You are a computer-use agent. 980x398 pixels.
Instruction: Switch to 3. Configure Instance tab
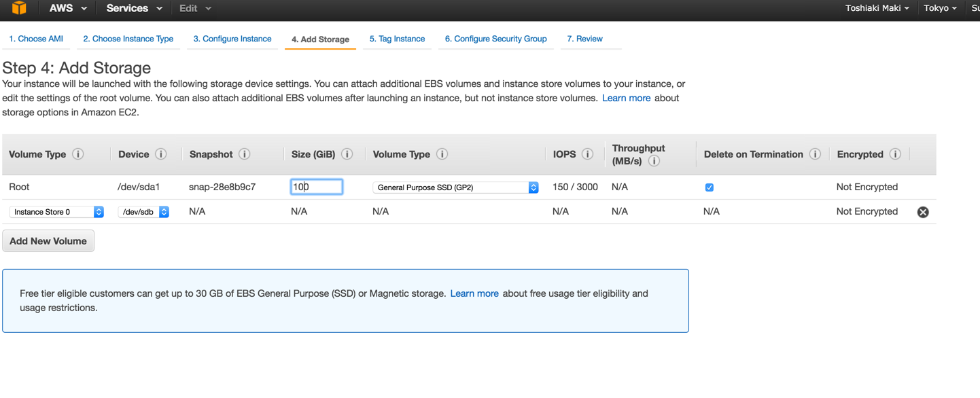pos(232,39)
